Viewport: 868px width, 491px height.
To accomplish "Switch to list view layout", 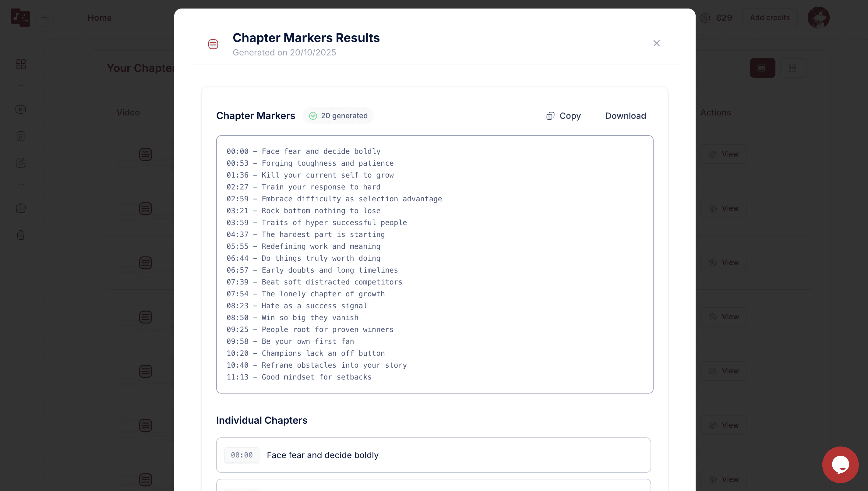I will coord(762,68).
